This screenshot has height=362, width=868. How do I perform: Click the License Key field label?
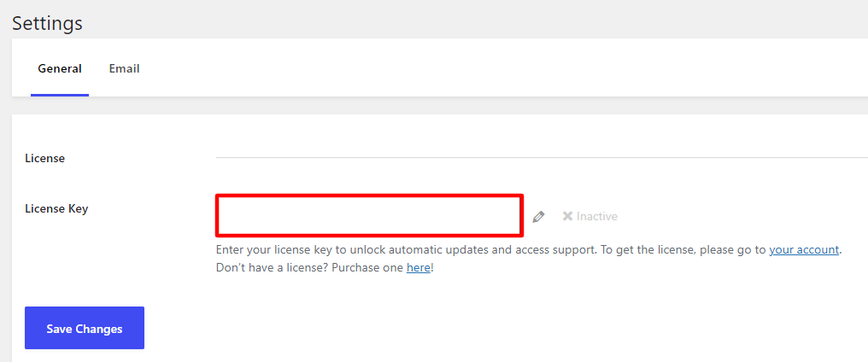point(56,208)
